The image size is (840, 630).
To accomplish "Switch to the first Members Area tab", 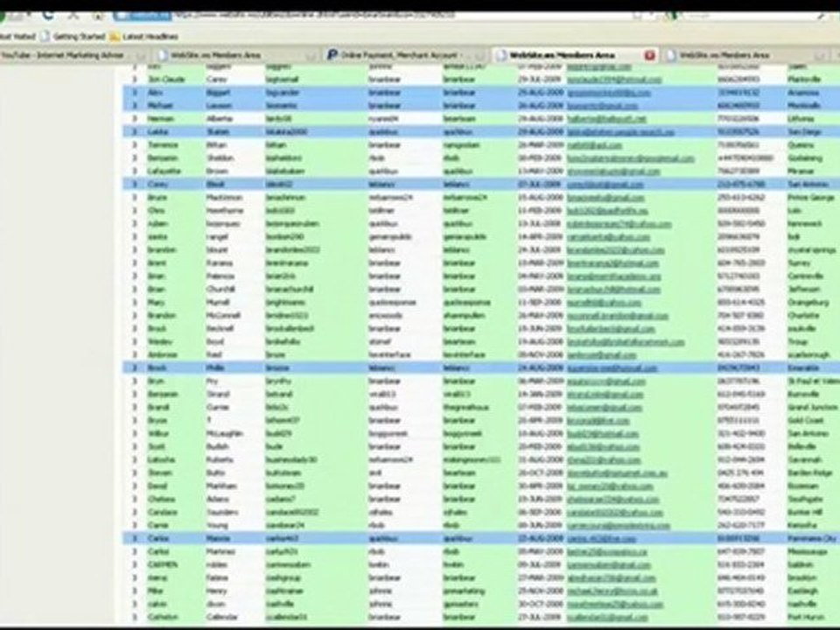I will 235,55.
